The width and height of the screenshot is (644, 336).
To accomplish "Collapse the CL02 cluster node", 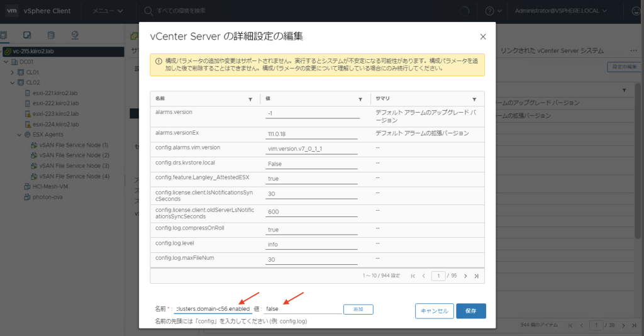I will click(13, 82).
